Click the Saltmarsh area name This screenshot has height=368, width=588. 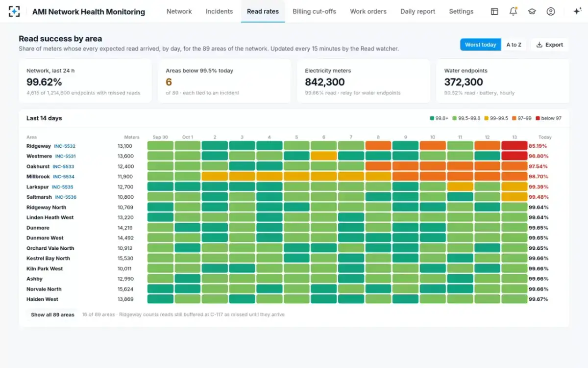39,197
